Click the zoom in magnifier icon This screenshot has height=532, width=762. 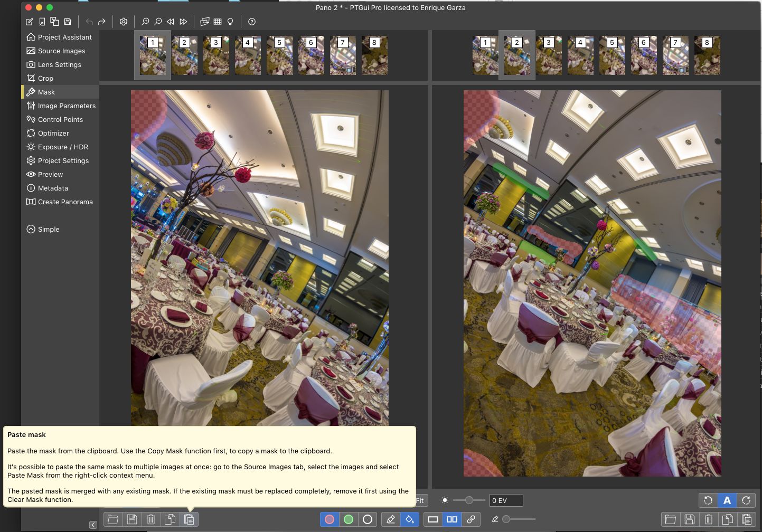click(145, 22)
